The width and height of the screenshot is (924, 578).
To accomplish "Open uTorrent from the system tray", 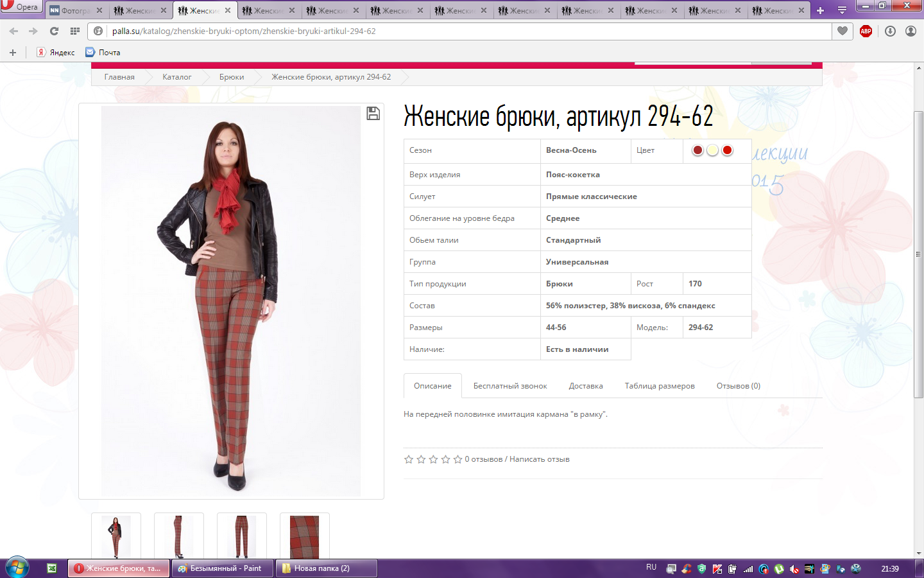I will pos(779,569).
